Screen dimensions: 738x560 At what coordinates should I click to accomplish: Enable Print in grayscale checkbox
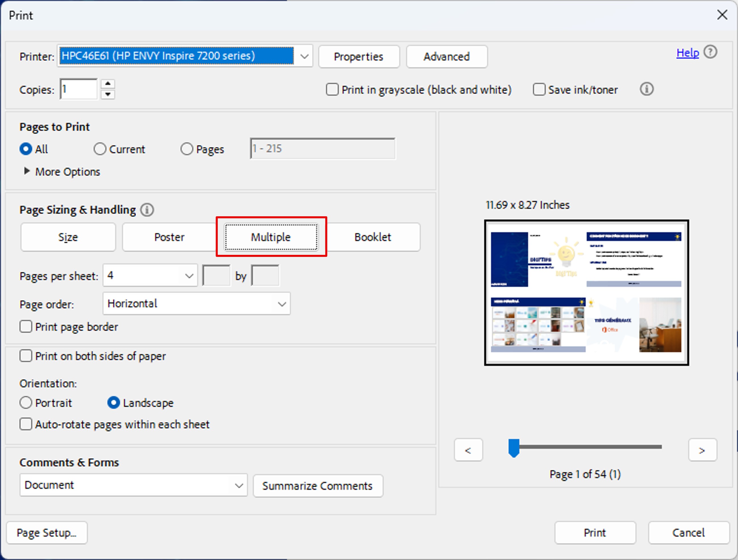332,89
